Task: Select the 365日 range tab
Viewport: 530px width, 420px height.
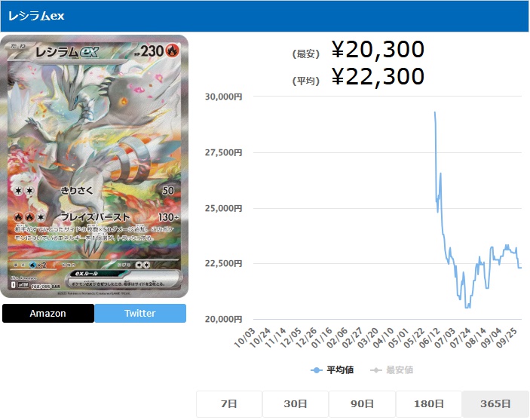Action: pos(495,403)
